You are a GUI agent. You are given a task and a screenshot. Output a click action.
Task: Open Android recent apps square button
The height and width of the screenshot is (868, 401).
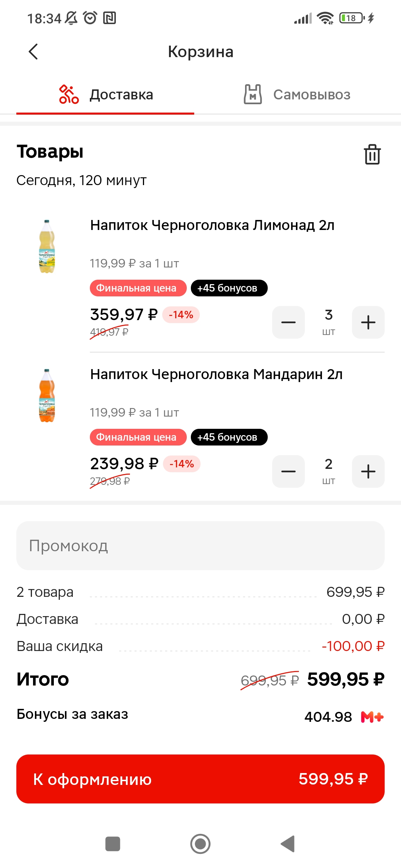[x=113, y=844]
